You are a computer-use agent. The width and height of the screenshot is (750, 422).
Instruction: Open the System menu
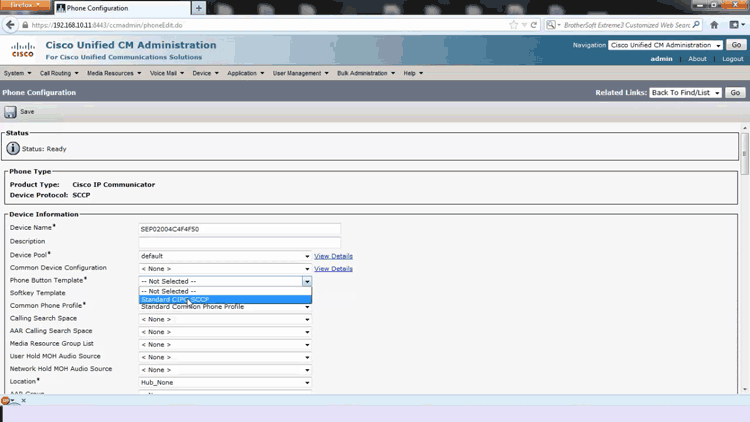click(x=17, y=73)
